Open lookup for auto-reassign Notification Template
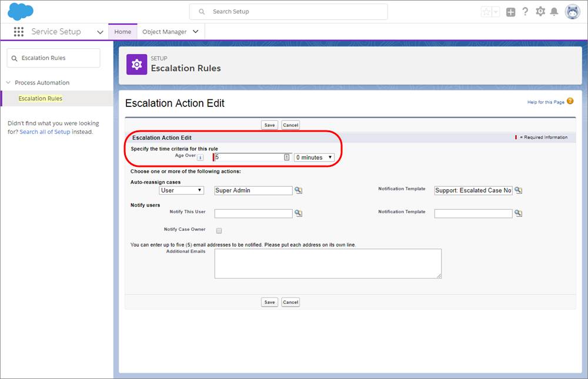The width and height of the screenshot is (588, 379). (x=518, y=190)
